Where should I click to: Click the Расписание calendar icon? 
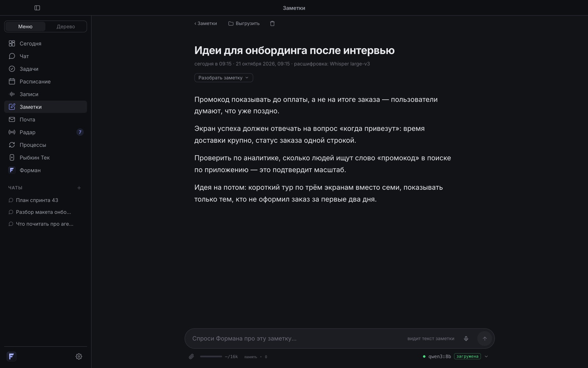pyautogui.click(x=12, y=81)
